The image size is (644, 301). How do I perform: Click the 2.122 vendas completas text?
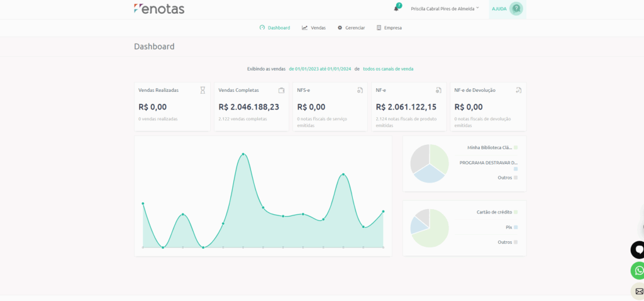[x=242, y=119]
